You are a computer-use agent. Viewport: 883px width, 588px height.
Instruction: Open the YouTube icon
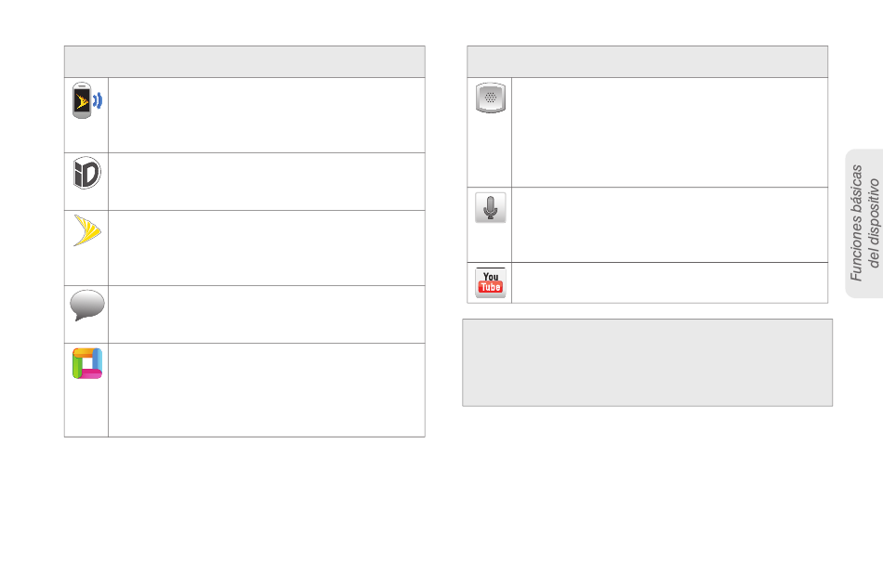[491, 282]
